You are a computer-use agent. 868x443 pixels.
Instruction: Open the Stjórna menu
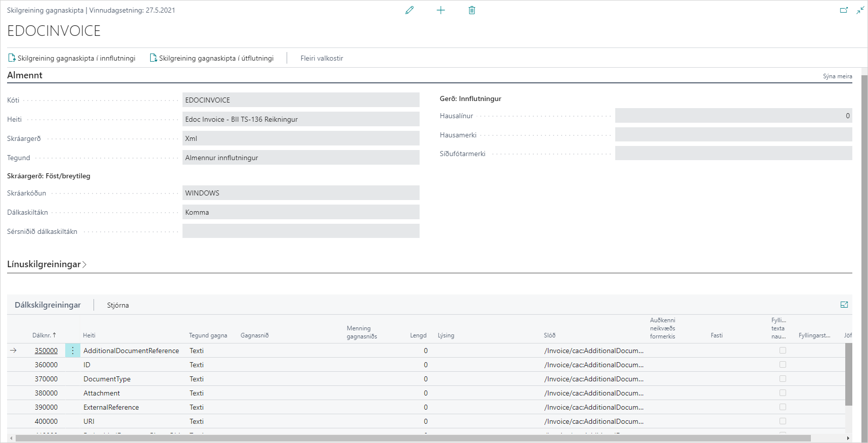[118, 305]
